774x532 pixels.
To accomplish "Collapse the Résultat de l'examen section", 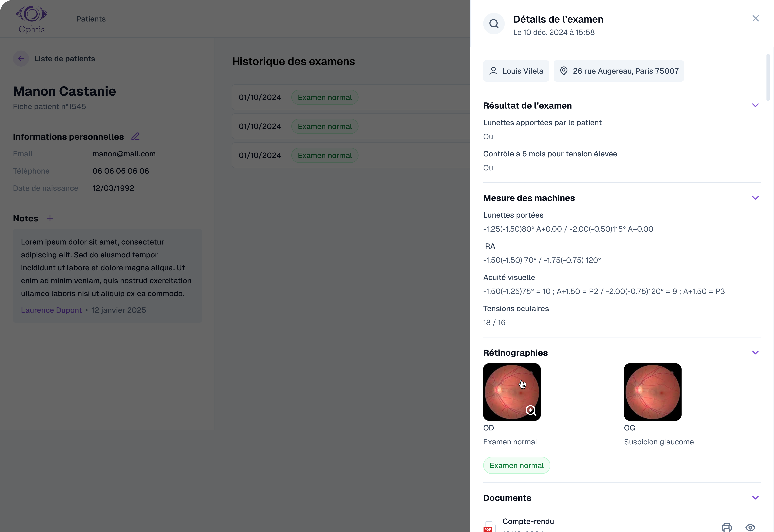I will 755,105.
